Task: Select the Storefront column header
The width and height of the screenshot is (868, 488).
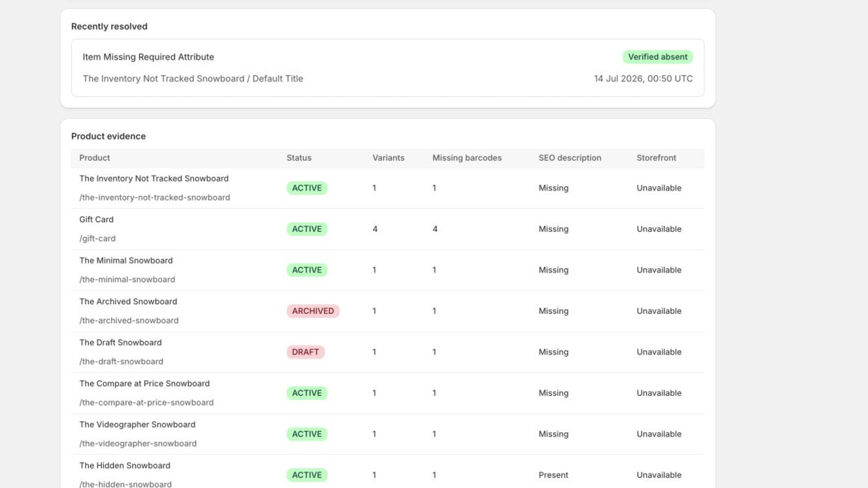Action: (656, 158)
